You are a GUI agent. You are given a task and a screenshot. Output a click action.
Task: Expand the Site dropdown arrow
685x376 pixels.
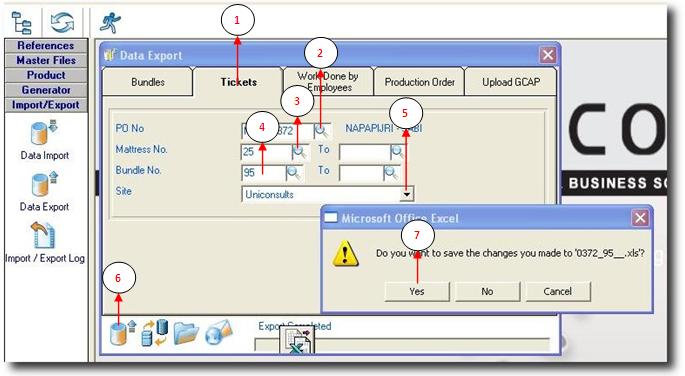tap(407, 194)
